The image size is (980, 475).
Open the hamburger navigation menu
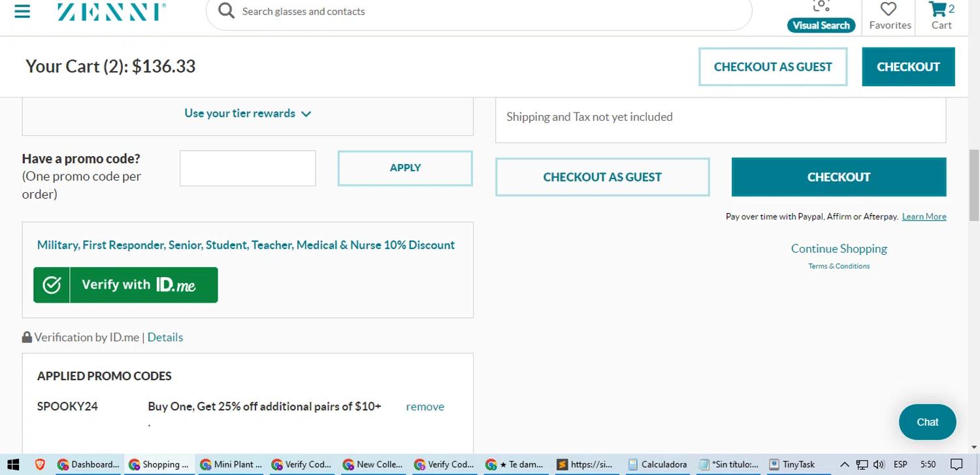coord(22,11)
